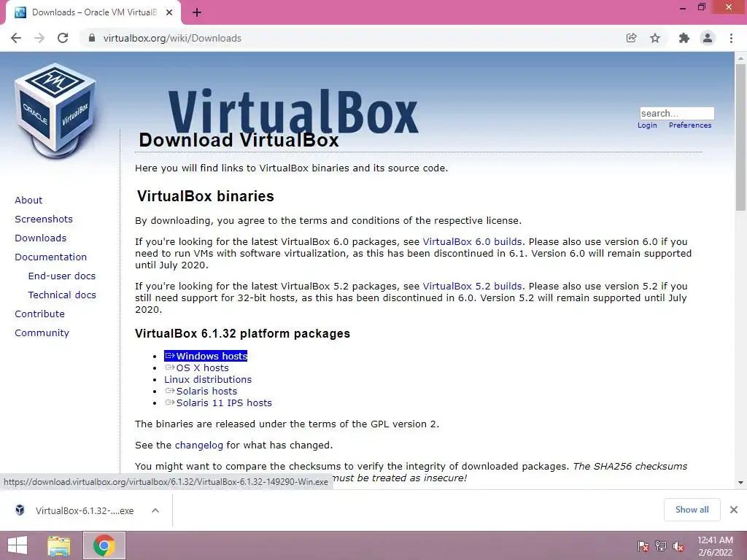Open the Windows Start menu
This screenshot has height=560, width=747.
pyautogui.click(x=18, y=545)
